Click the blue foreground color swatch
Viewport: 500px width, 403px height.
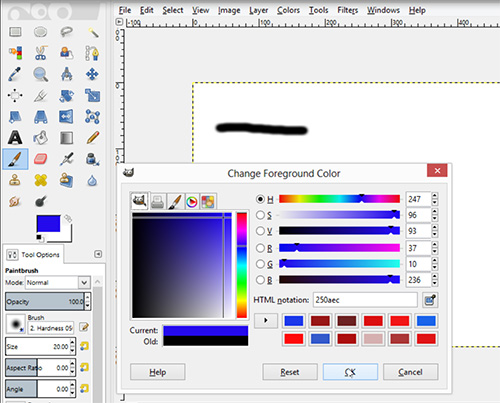(x=49, y=224)
